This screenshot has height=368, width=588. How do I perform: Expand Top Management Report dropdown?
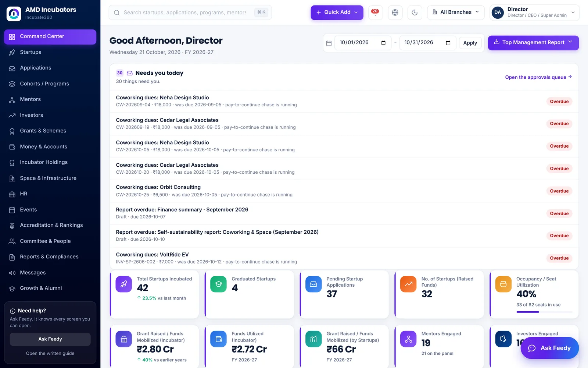point(533,43)
